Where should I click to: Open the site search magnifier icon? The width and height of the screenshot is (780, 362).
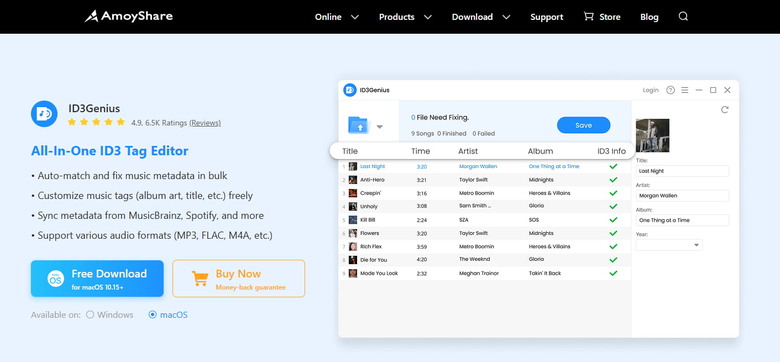[x=683, y=16]
